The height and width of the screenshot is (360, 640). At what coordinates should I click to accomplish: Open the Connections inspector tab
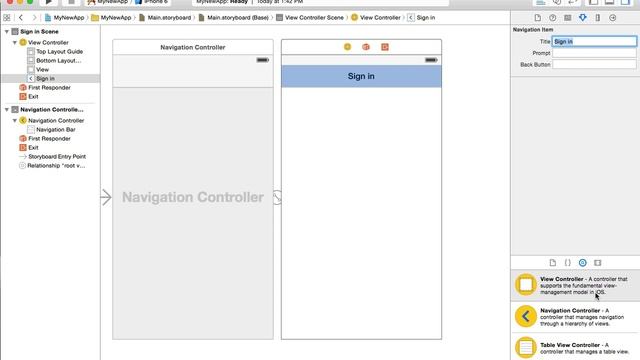click(612, 18)
